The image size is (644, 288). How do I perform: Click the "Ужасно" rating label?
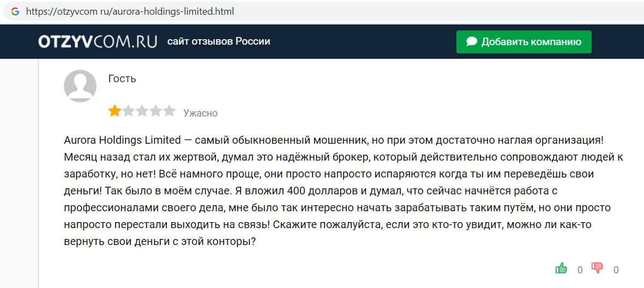click(x=200, y=113)
